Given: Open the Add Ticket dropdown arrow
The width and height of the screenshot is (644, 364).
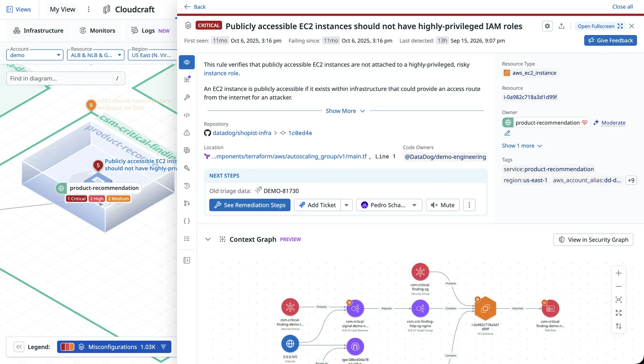Looking at the screenshot, I should tap(347, 205).
